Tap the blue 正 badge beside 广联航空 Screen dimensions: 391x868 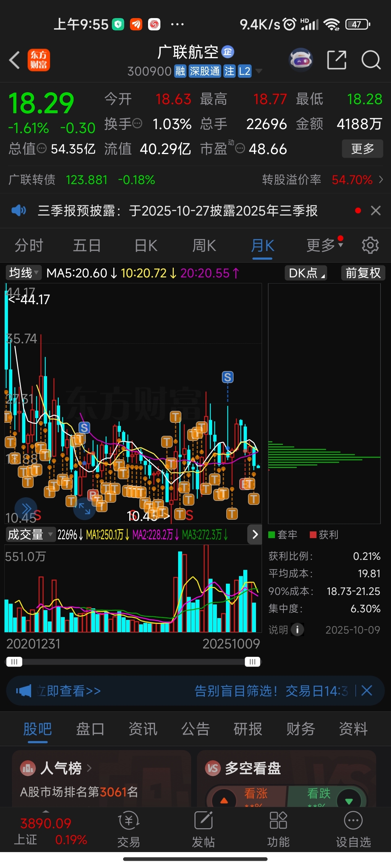pyautogui.click(x=228, y=52)
